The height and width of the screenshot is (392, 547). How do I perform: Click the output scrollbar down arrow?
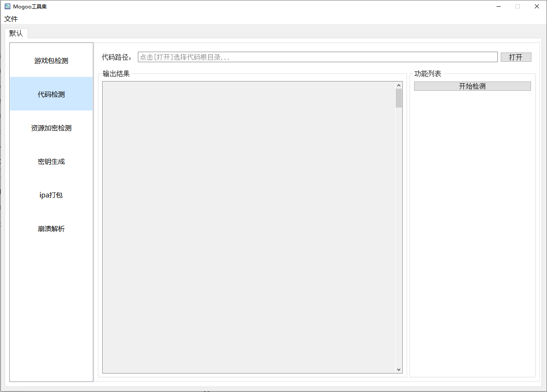tap(399, 370)
